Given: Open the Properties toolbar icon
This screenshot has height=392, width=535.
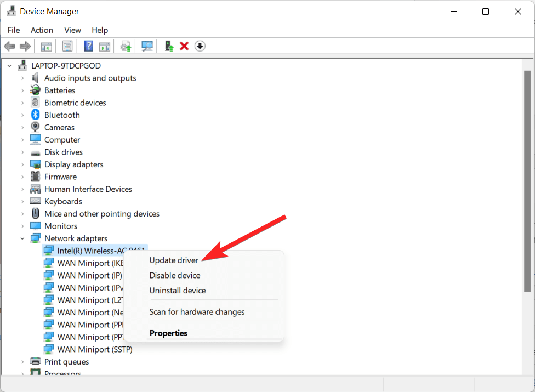Looking at the screenshot, I should tap(67, 46).
